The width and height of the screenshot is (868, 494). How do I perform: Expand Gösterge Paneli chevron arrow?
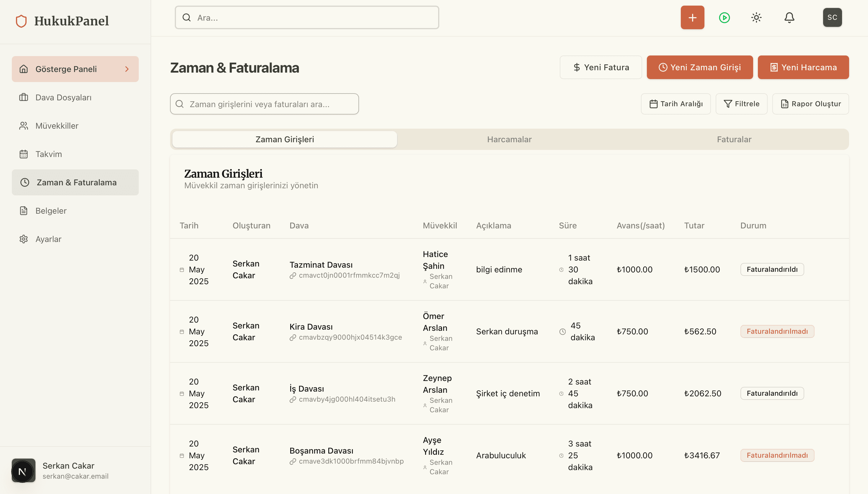tap(127, 69)
